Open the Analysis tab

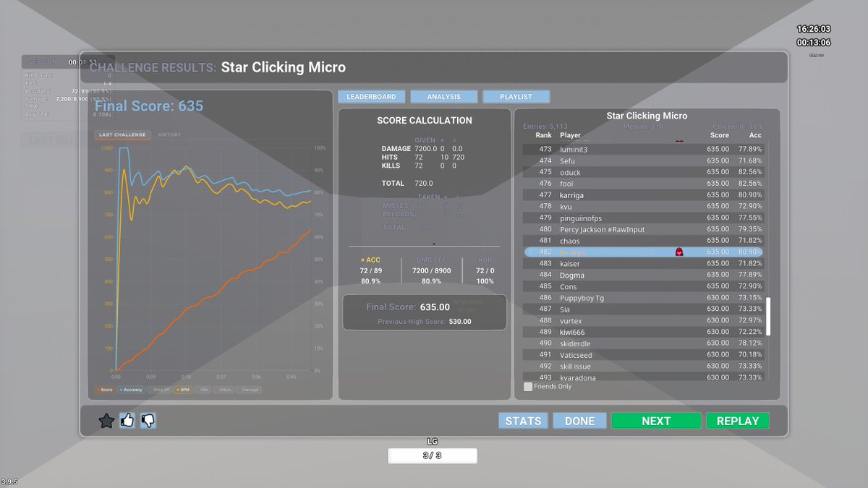click(444, 97)
